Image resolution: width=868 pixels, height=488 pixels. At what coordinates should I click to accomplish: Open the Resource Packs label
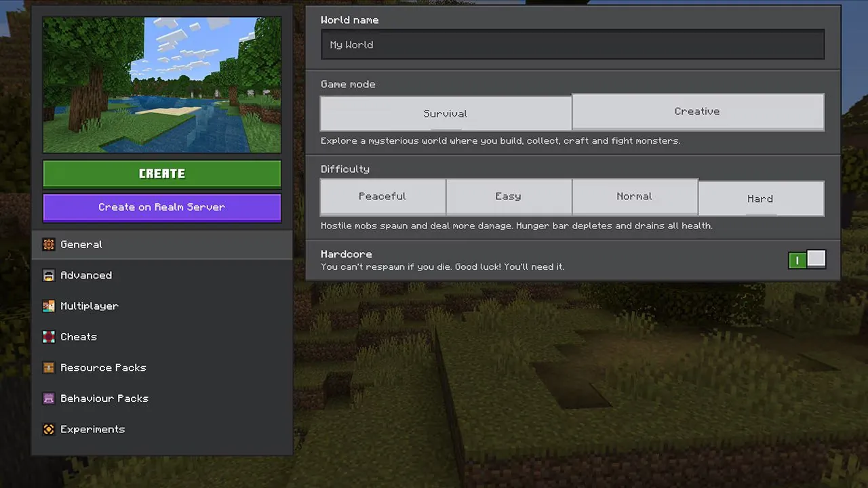pyautogui.click(x=103, y=368)
